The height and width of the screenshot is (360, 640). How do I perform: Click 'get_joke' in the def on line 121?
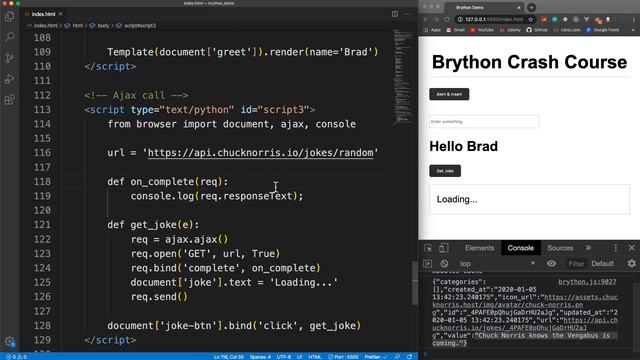tap(153, 225)
